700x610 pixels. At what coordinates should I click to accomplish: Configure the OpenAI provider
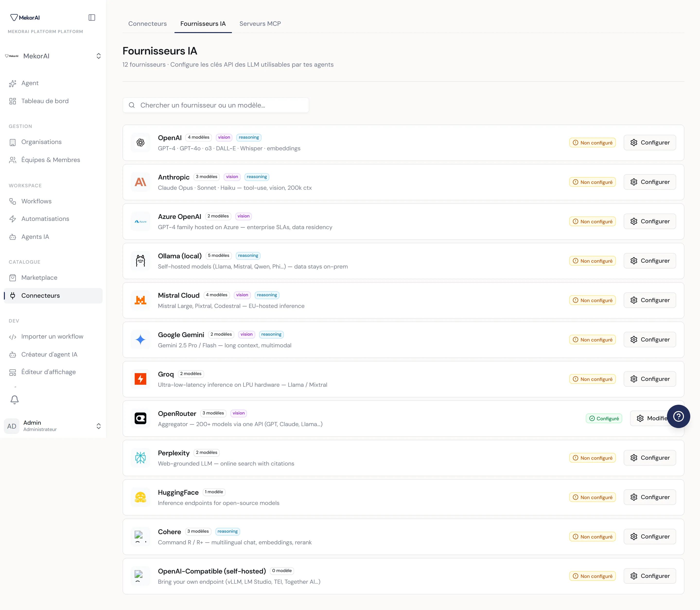coord(650,143)
